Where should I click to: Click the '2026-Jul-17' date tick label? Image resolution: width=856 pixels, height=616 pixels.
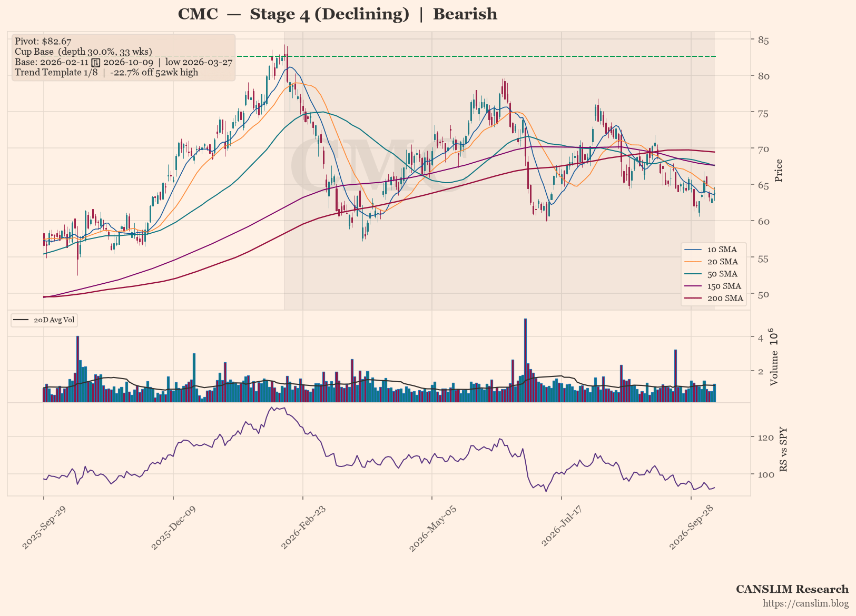tap(562, 527)
